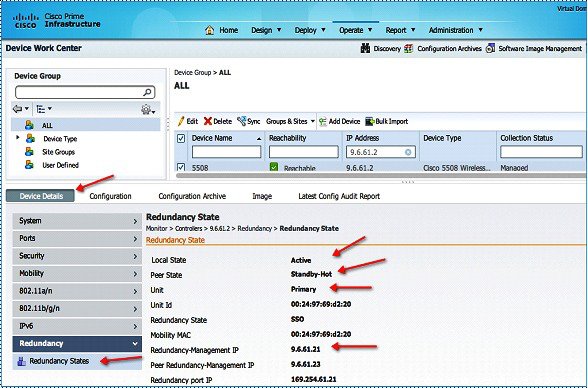Open Groups & Sites dropdown

coord(290,121)
